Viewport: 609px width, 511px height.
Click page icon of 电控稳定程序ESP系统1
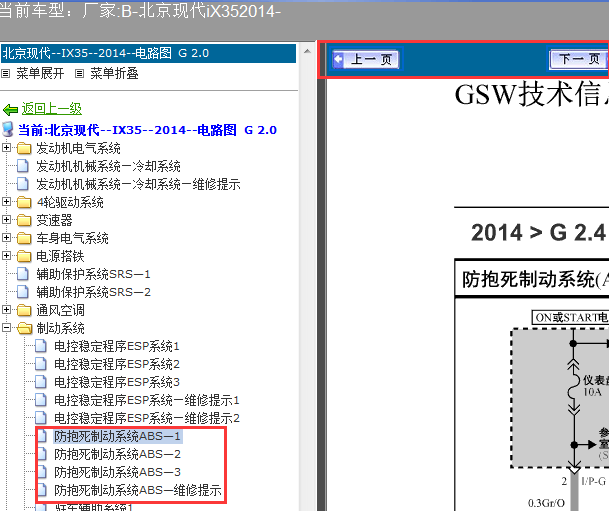(x=40, y=346)
